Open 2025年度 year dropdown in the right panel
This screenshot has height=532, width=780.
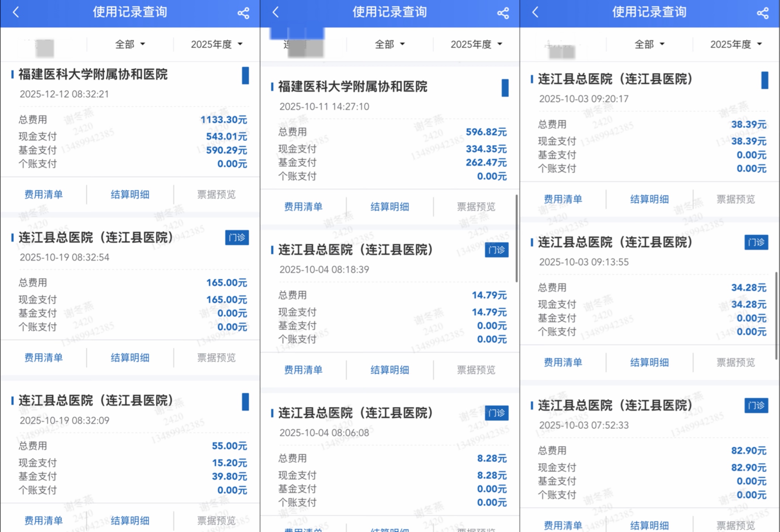[x=736, y=44]
